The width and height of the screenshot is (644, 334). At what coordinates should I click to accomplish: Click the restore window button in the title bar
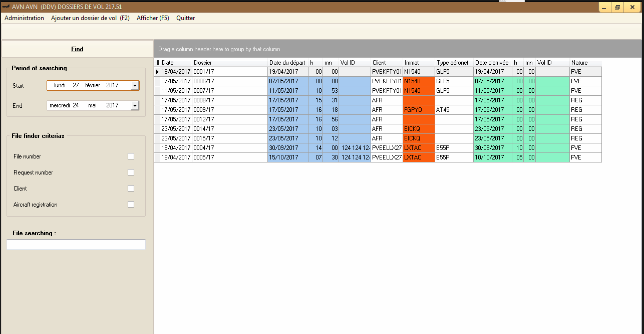[x=617, y=7]
